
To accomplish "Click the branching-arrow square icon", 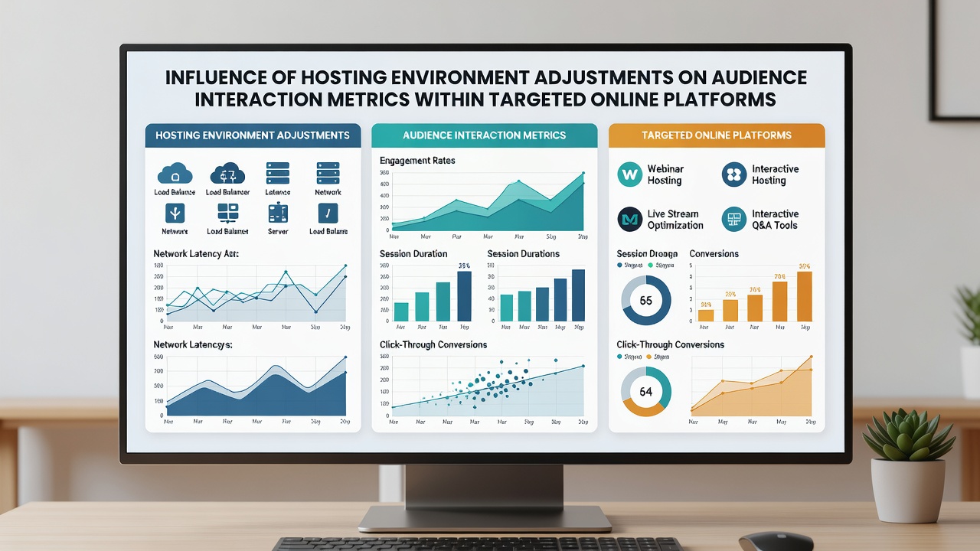I will (x=175, y=213).
